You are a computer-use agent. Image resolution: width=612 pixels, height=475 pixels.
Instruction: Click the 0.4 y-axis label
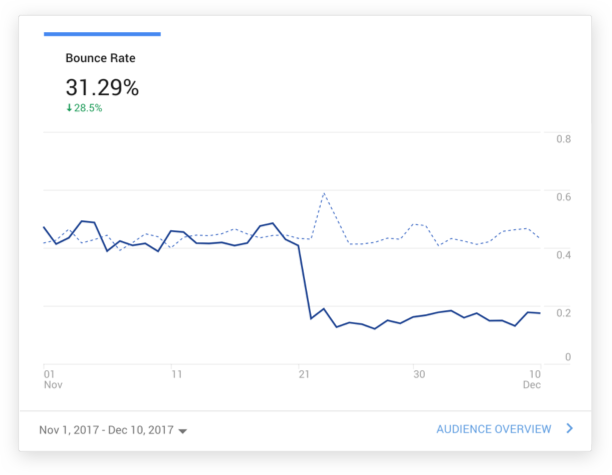pos(564,255)
